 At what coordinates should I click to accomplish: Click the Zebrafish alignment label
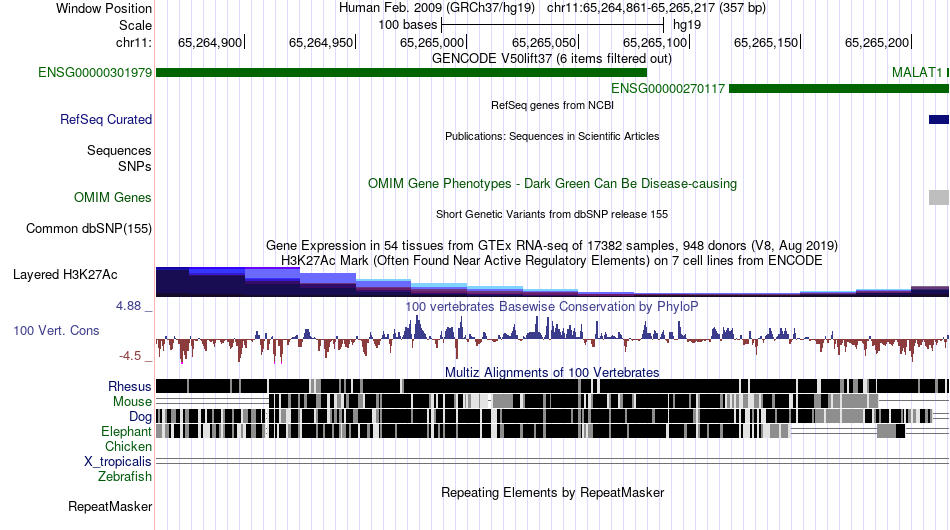coord(125,477)
